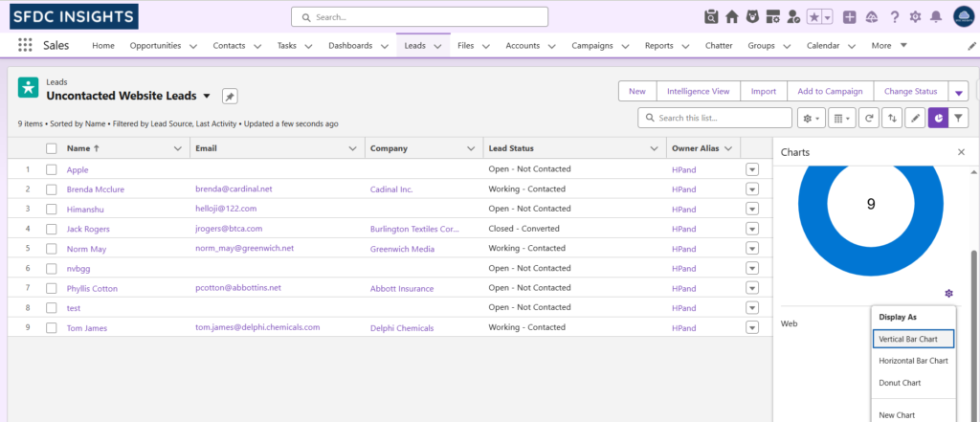Tick the checkbox for Jack Rogers row
Image resolution: width=980 pixels, height=422 pixels.
click(52, 229)
